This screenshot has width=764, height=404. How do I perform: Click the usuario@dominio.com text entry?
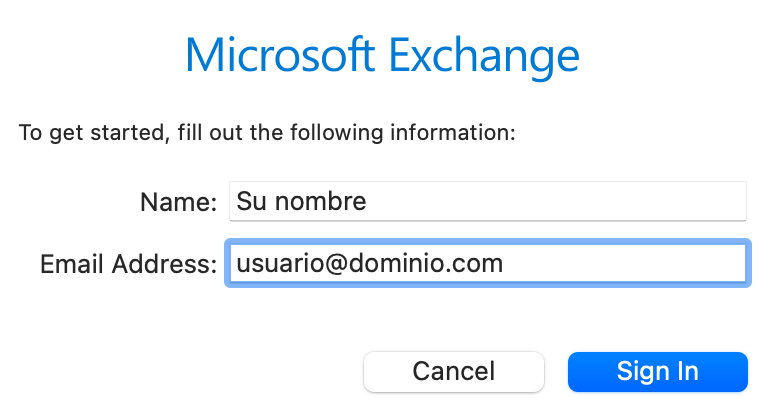click(x=369, y=264)
